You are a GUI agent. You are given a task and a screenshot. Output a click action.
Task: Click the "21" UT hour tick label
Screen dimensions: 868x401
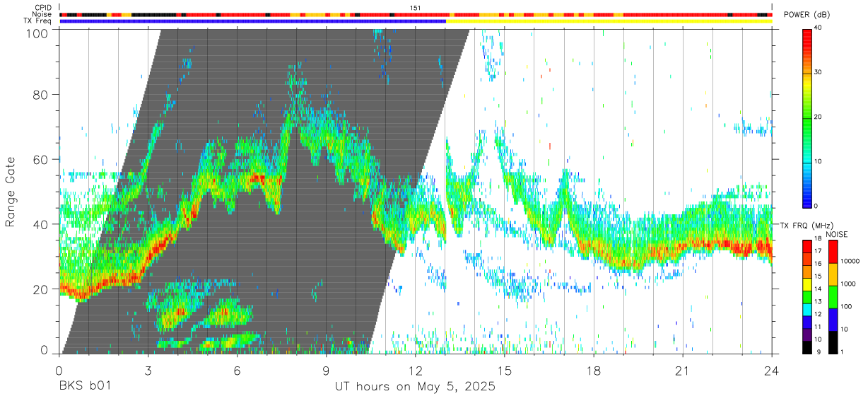click(683, 371)
